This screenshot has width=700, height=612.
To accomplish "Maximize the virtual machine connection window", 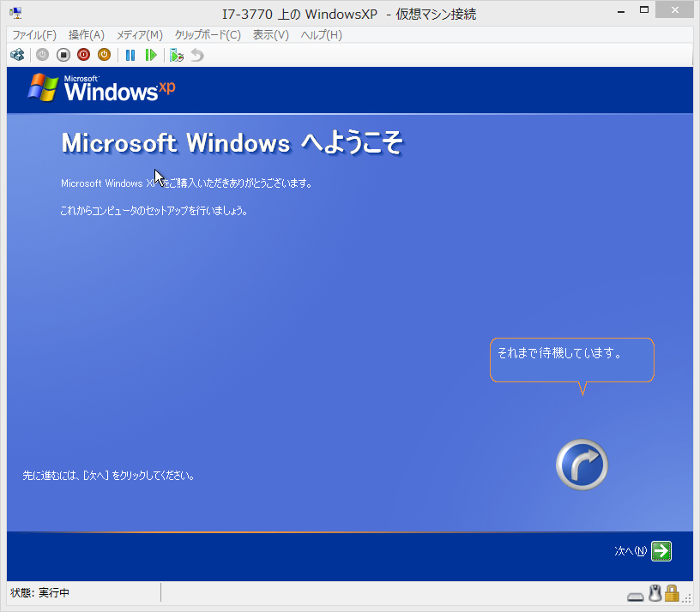I will [x=643, y=10].
